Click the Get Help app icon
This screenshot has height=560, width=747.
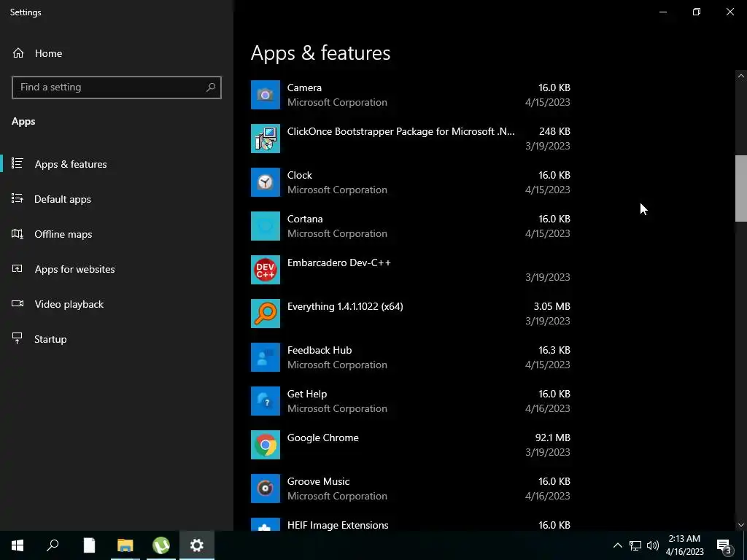266,402
